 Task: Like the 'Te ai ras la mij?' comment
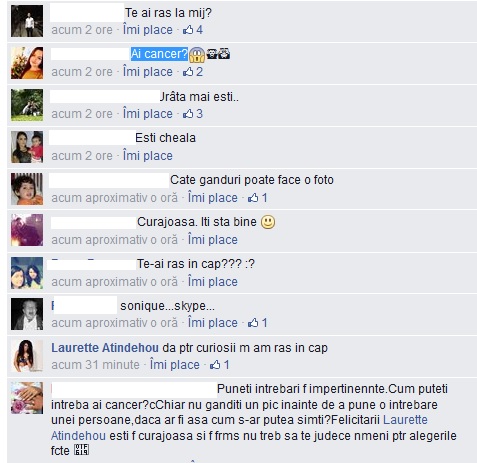[x=148, y=30]
